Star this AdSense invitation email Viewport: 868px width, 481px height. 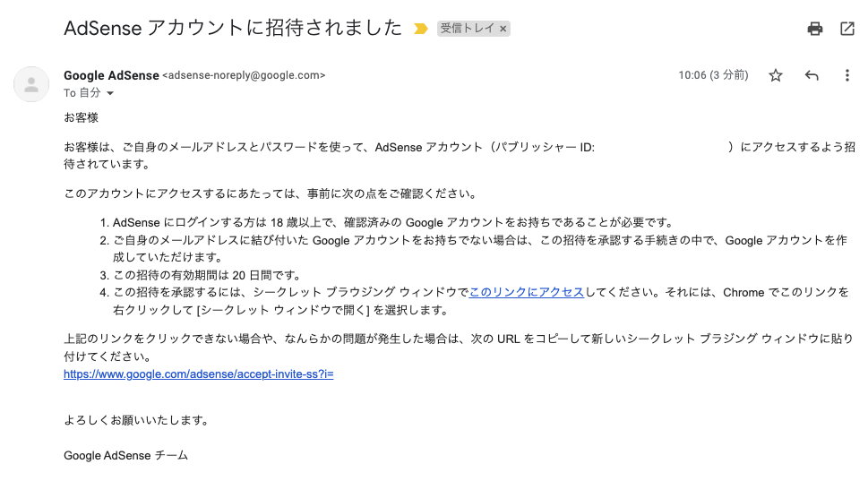(776, 75)
